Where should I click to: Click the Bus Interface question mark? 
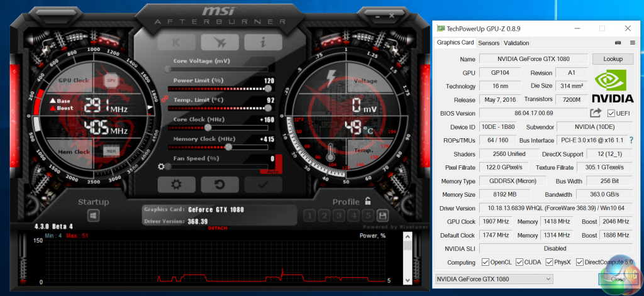[631, 140]
